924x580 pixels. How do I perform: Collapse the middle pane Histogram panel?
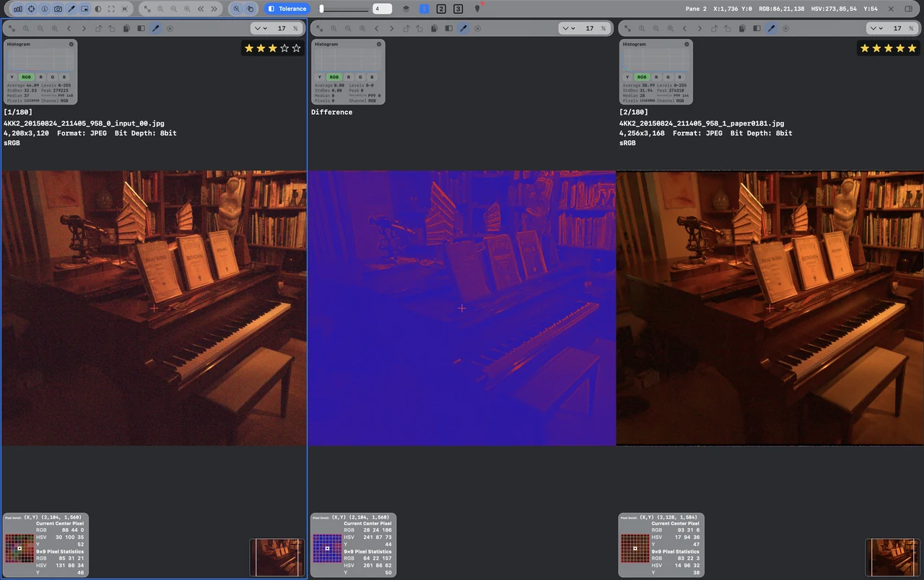(x=379, y=44)
